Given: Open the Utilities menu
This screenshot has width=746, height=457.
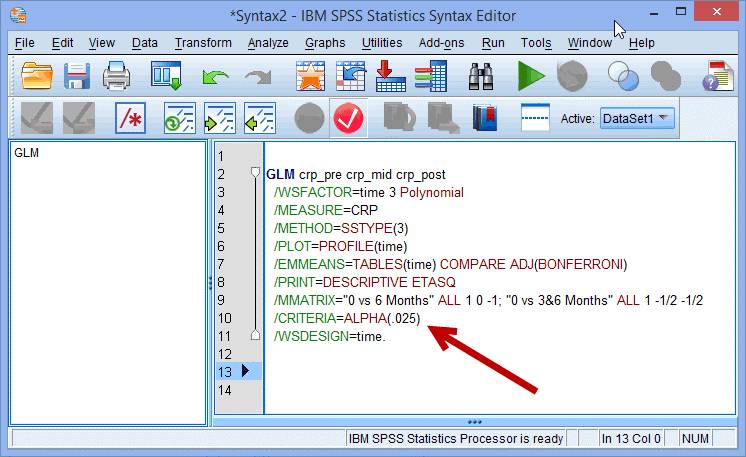Looking at the screenshot, I should coord(382,43).
